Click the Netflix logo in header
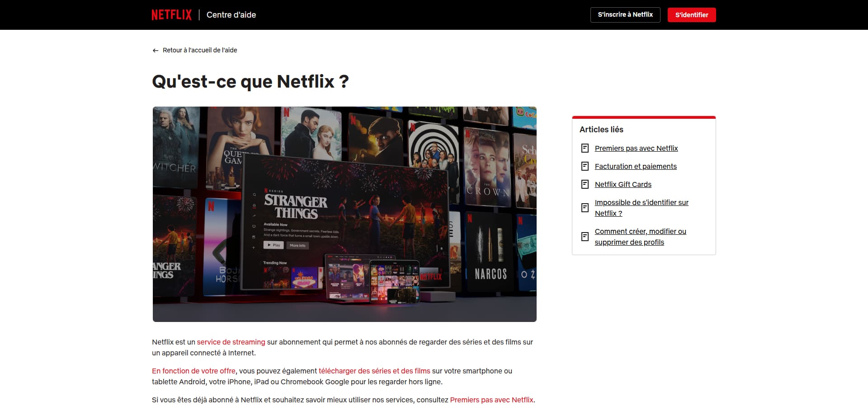868x415 pixels. (171, 15)
